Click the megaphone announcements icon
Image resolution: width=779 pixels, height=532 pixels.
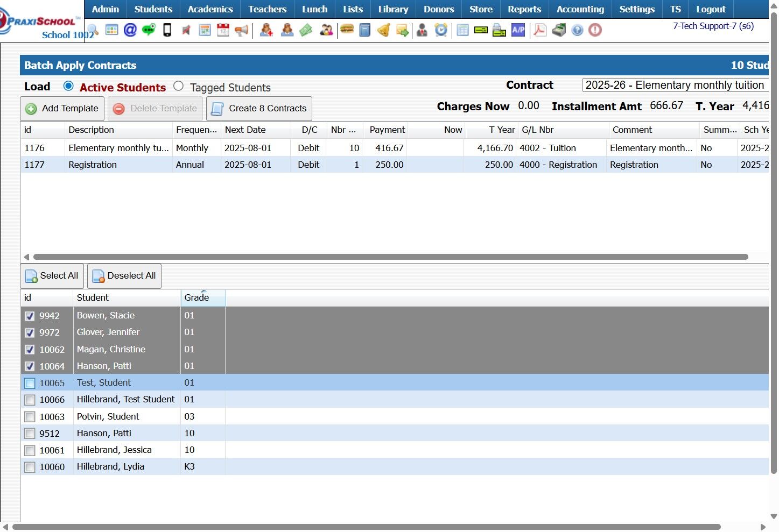[242, 30]
